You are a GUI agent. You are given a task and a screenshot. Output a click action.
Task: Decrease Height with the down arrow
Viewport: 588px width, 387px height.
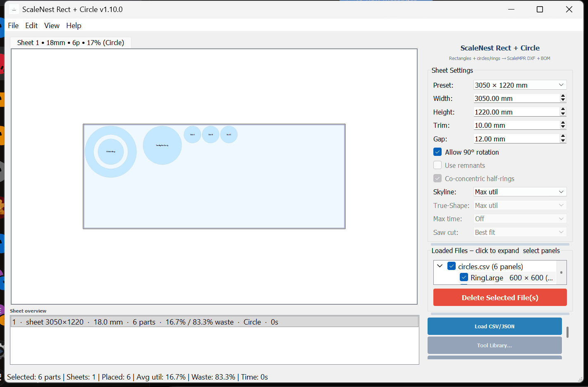[x=563, y=114]
